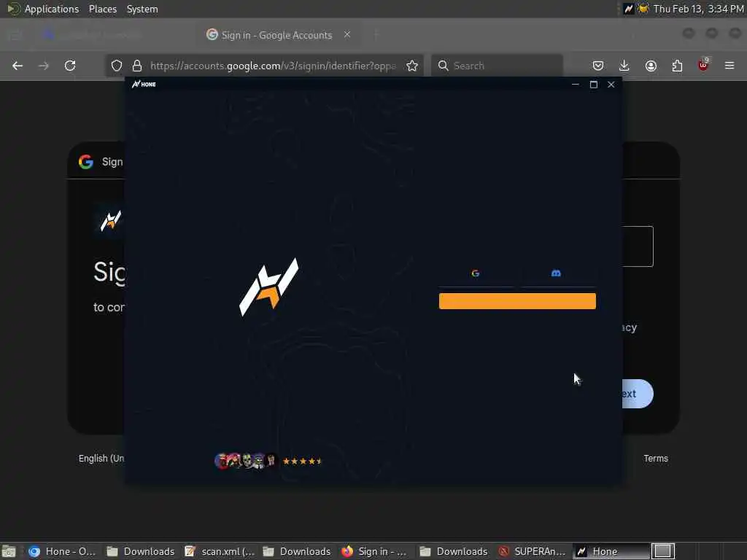Click the show desktop icon in taskbar
This screenshot has width=747, height=560.
tap(9, 551)
